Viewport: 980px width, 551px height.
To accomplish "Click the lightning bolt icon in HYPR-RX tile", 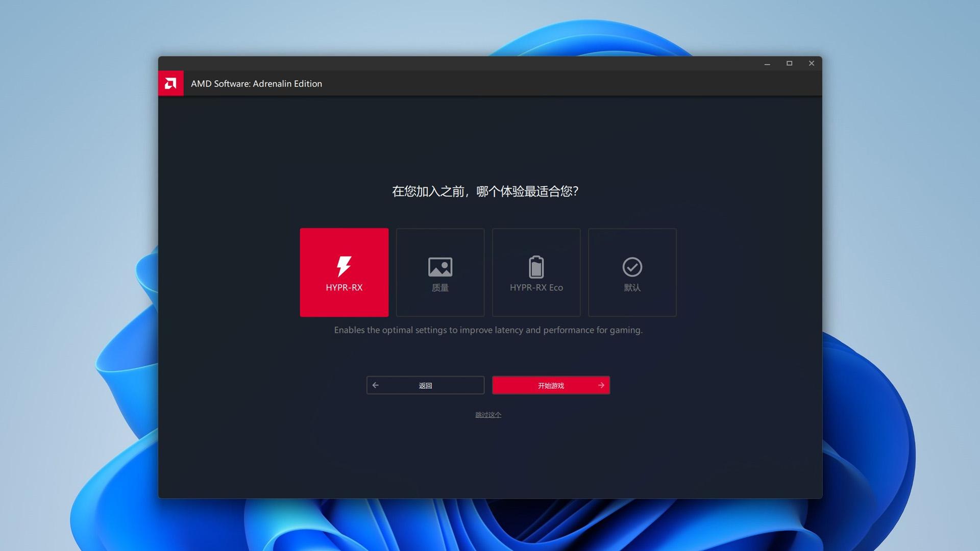I will pos(344,266).
